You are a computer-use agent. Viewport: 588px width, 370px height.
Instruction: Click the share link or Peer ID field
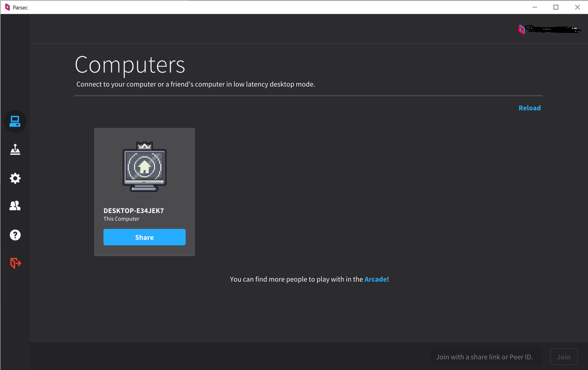(486, 357)
